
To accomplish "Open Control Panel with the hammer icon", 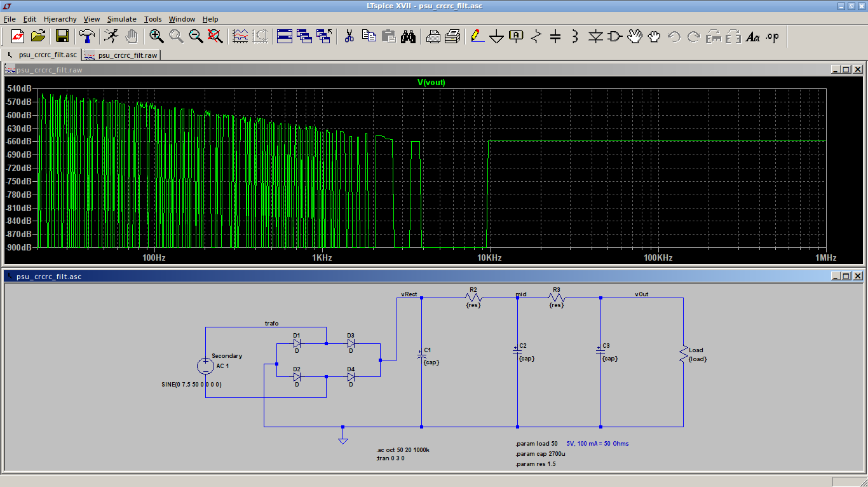I will pos(87,36).
